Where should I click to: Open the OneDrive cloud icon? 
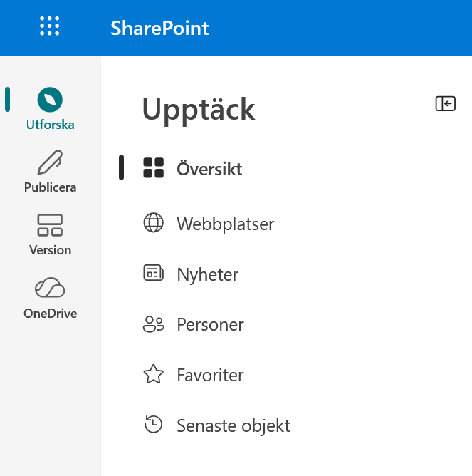coord(50,287)
